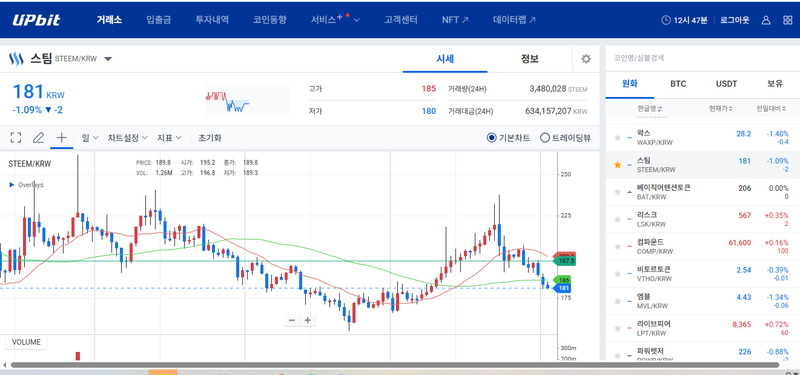Viewport: 800px width, 375px height.
Task: Click the 로그아웃 link
Action: pos(735,20)
